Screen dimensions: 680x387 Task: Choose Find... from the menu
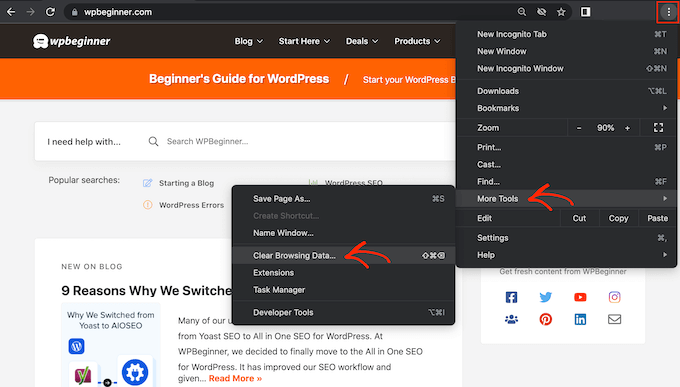[566, 182]
